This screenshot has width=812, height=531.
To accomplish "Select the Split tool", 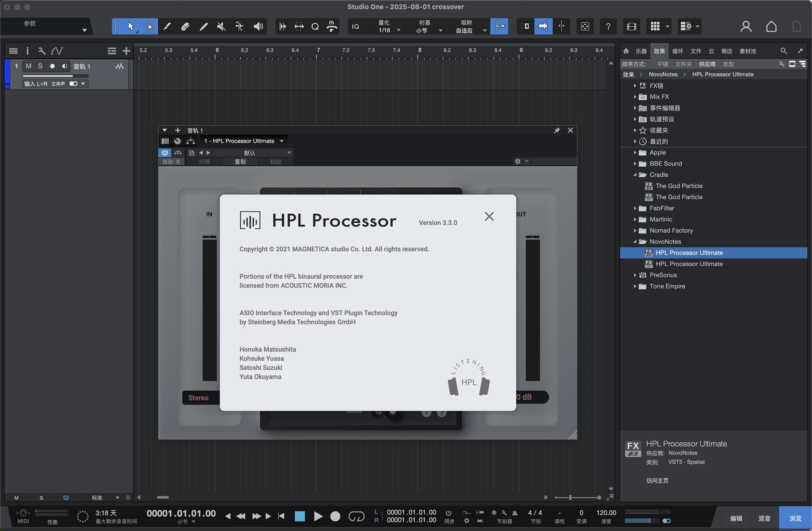I will coord(167,26).
